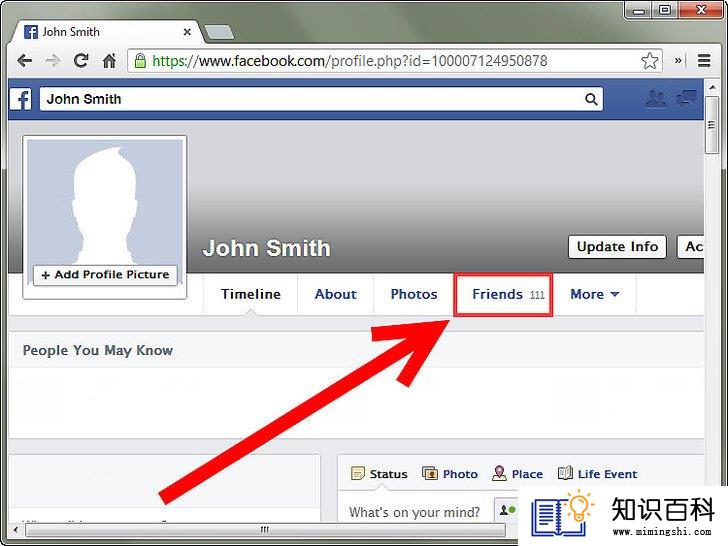Open the Chrome hamburger menu

(704, 61)
